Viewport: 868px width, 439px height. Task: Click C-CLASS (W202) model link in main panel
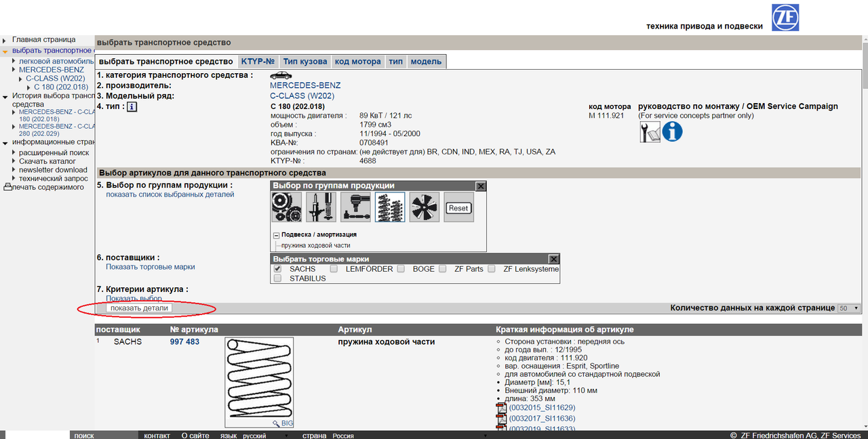[303, 96]
